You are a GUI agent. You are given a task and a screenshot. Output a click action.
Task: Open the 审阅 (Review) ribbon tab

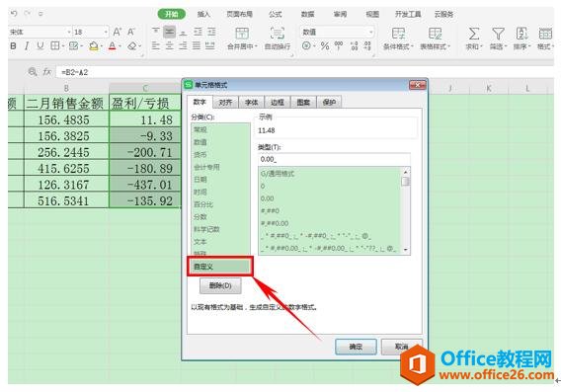340,14
